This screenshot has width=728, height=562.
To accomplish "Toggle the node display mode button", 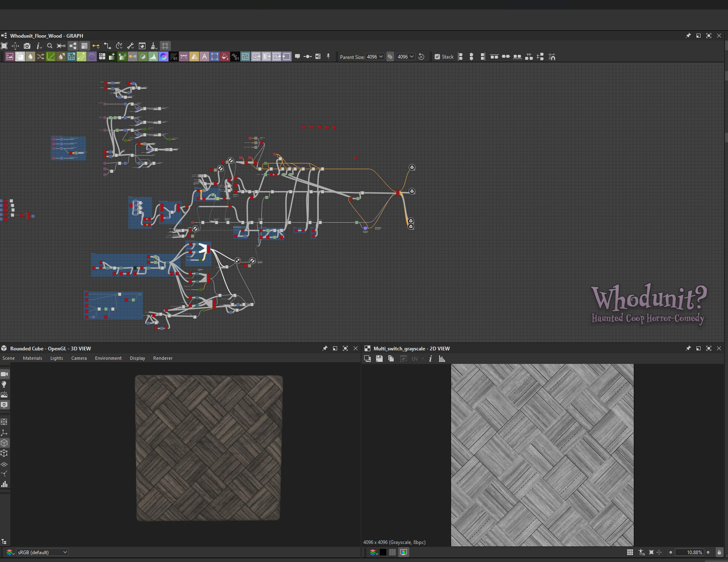I will click(73, 46).
